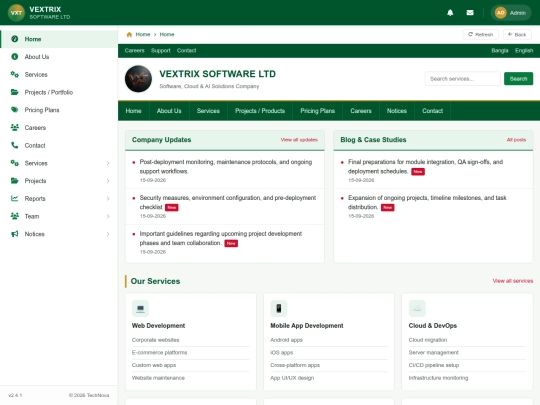Switch language to English

[x=524, y=51]
